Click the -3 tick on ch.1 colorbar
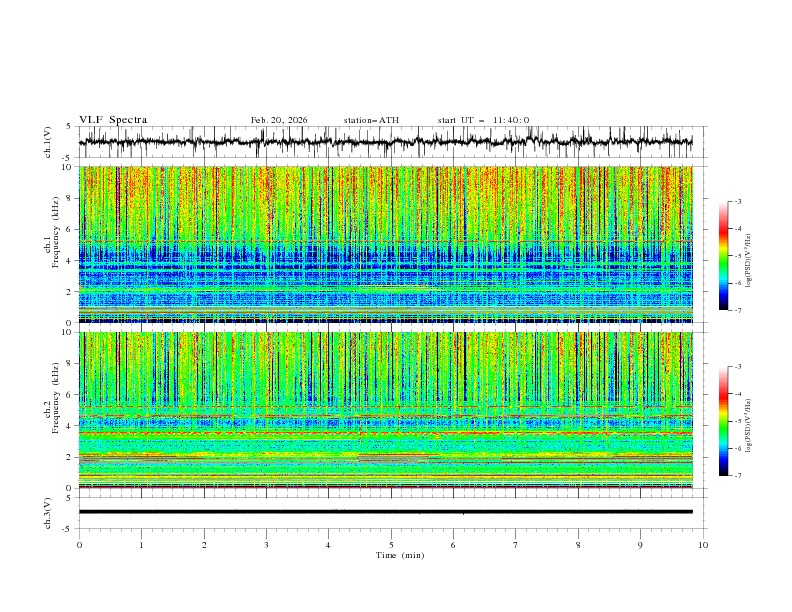 click(x=737, y=201)
